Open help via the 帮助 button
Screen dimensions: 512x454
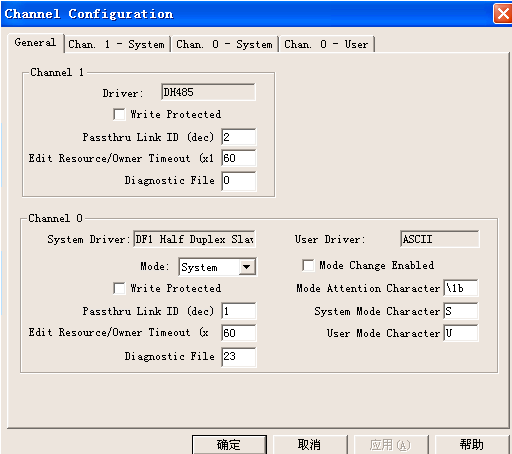pyautogui.click(x=472, y=444)
